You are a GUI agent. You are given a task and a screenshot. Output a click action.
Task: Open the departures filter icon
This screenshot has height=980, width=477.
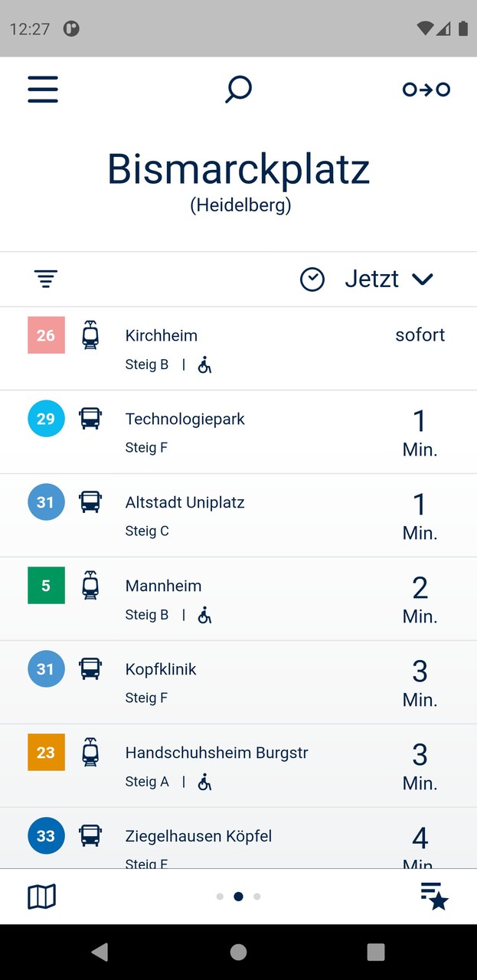pyautogui.click(x=46, y=279)
